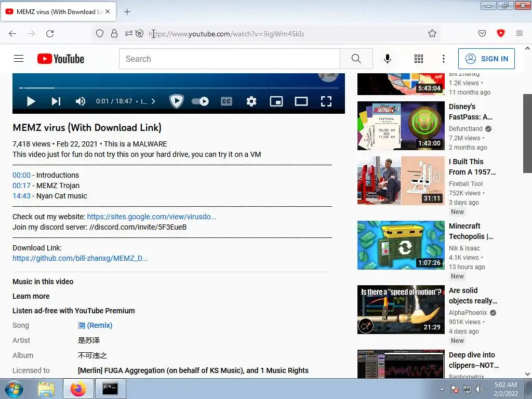532x399 pixels.
Task: Open a new tab with plus button
Action: (x=127, y=12)
